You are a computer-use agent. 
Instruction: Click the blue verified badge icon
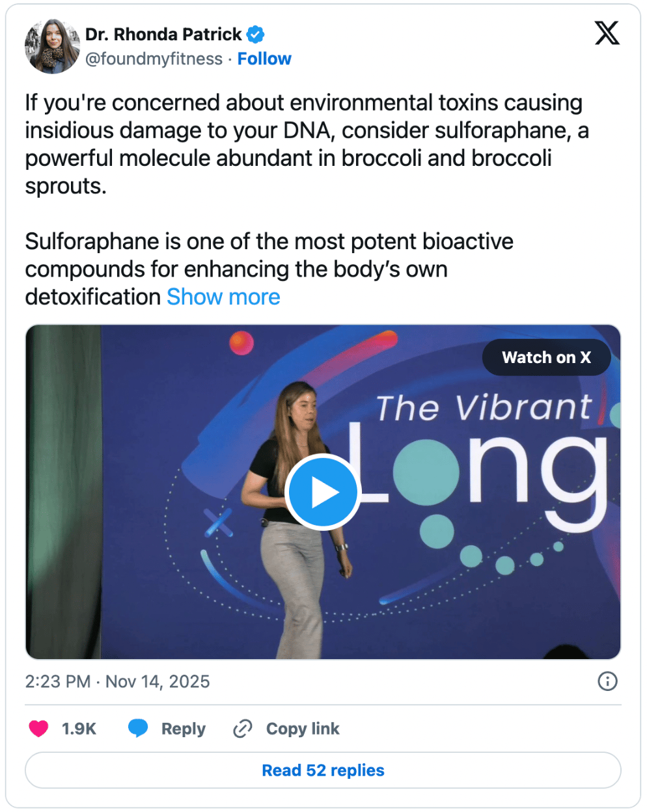pyautogui.click(x=255, y=34)
